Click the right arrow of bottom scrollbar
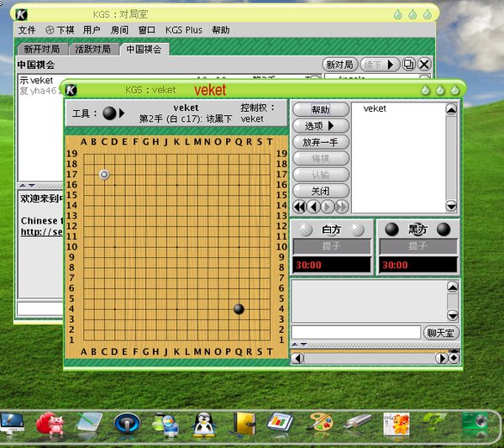This screenshot has width=504, height=448. click(442, 358)
